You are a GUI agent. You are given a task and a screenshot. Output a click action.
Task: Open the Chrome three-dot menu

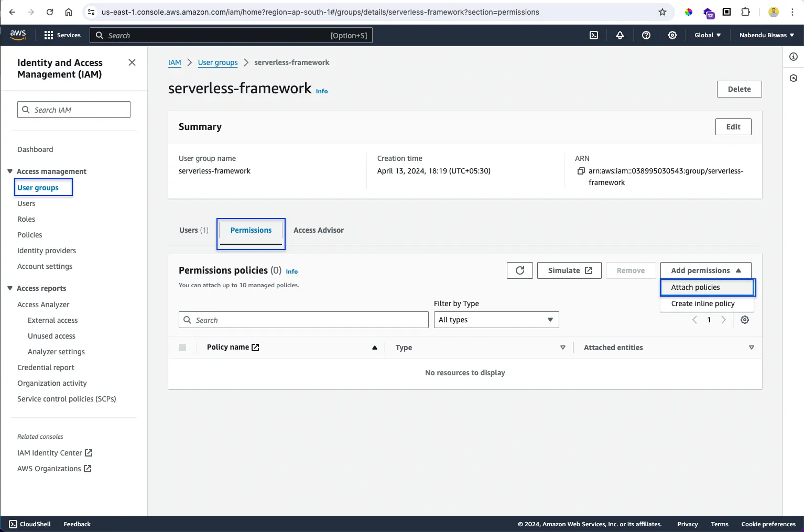pyautogui.click(x=792, y=12)
